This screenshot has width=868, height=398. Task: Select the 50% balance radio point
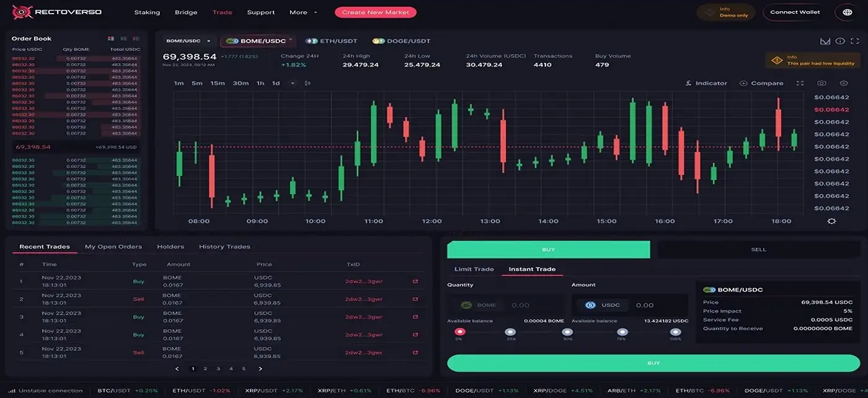pos(567,332)
